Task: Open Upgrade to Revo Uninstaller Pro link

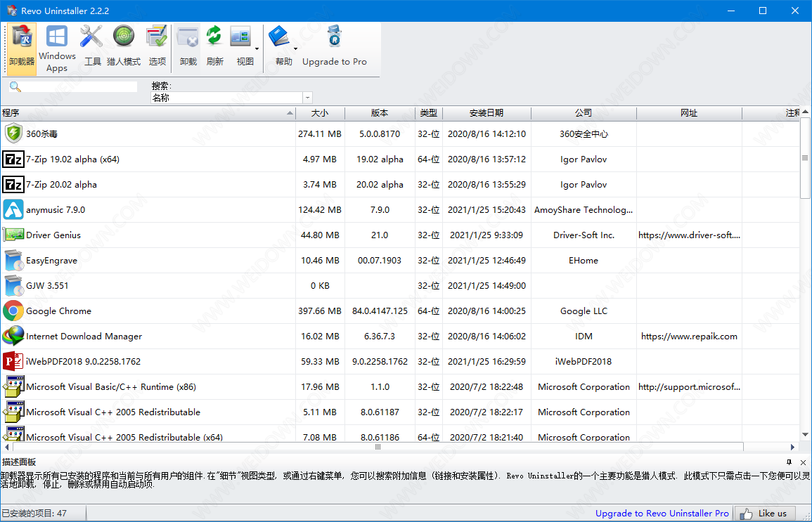Action: coord(662,513)
